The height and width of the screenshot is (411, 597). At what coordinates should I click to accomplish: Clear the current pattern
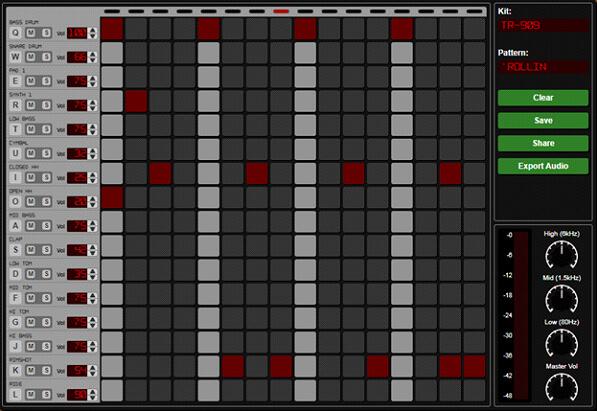click(x=543, y=98)
